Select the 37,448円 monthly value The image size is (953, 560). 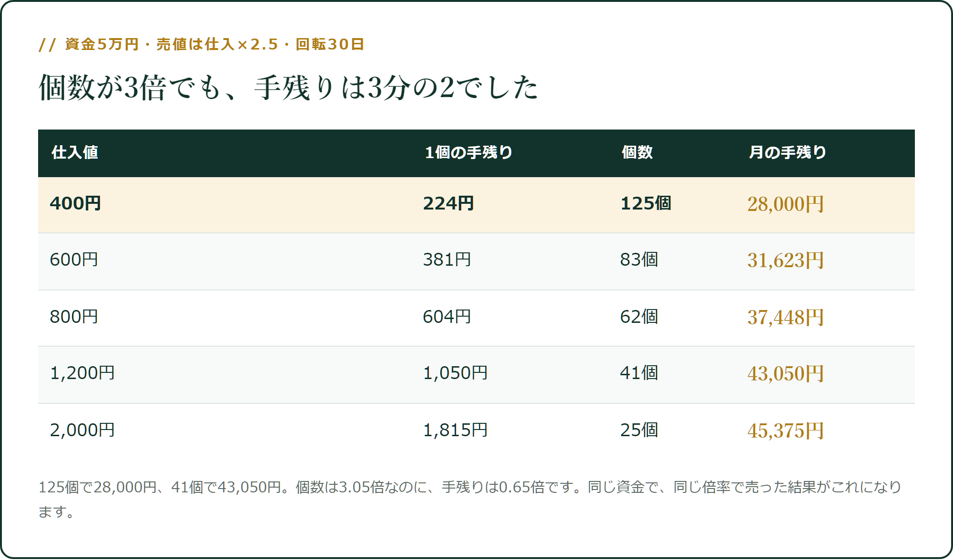(x=785, y=318)
